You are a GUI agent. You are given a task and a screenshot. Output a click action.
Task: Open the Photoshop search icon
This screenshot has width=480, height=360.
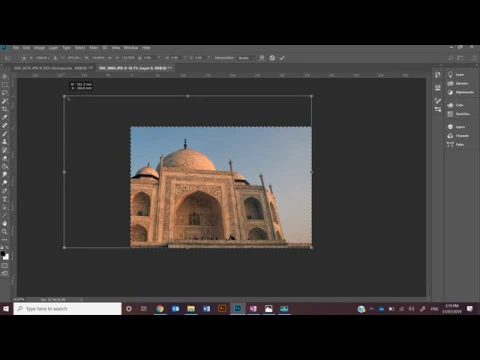point(451,58)
